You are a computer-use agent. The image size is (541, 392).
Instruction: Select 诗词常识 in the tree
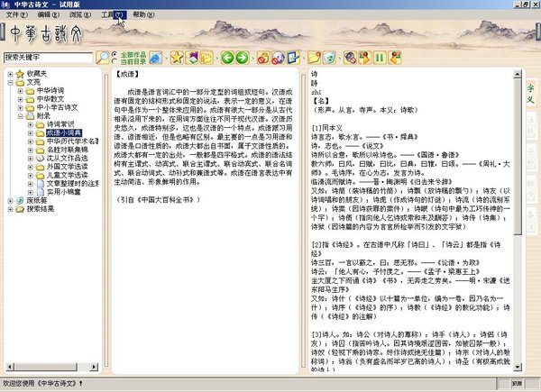(x=63, y=123)
